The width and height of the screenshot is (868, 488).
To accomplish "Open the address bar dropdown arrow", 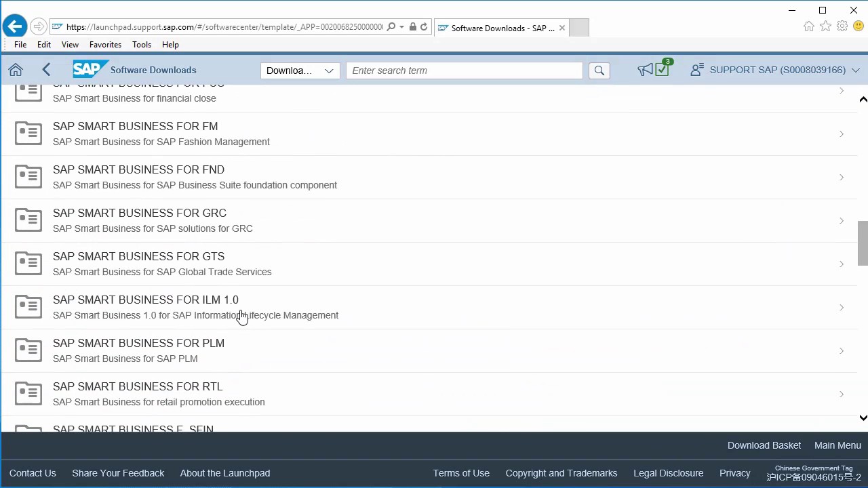I will pos(401,27).
